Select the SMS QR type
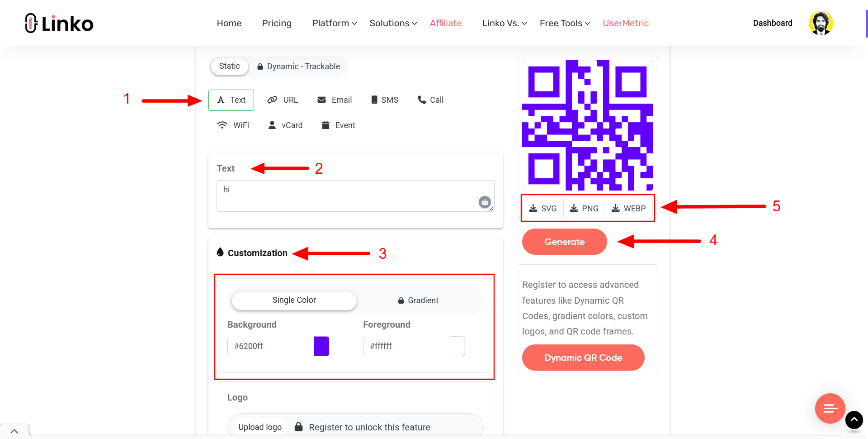The width and height of the screenshot is (868, 439). coord(385,100)
